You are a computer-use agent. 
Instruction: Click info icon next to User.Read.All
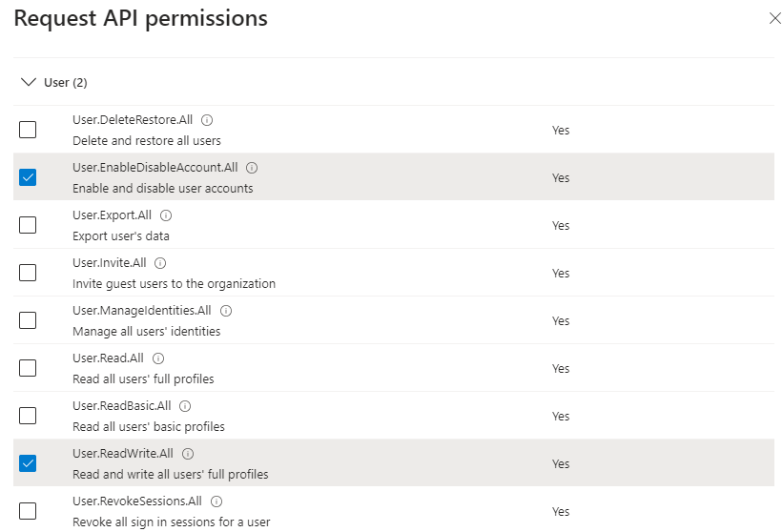pos(158,358)
